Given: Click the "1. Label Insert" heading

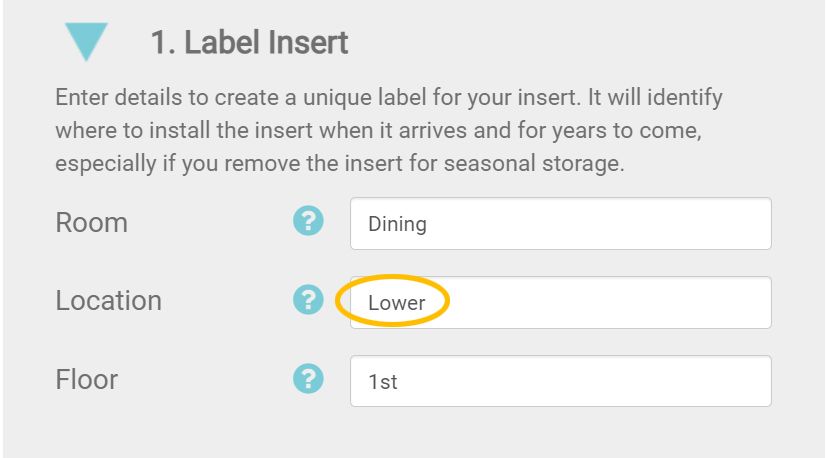Looking at the screenshot, I should (249, 43).
